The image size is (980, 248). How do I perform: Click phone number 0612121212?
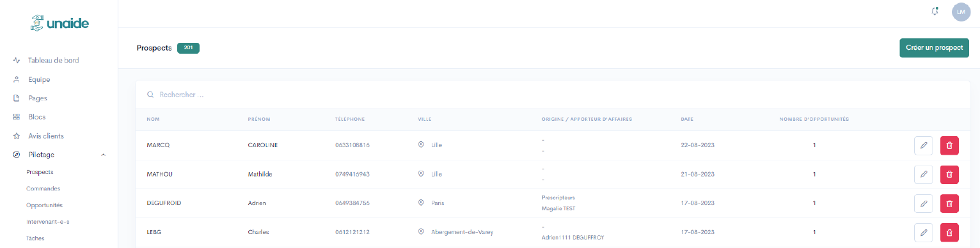click(352, 232)
